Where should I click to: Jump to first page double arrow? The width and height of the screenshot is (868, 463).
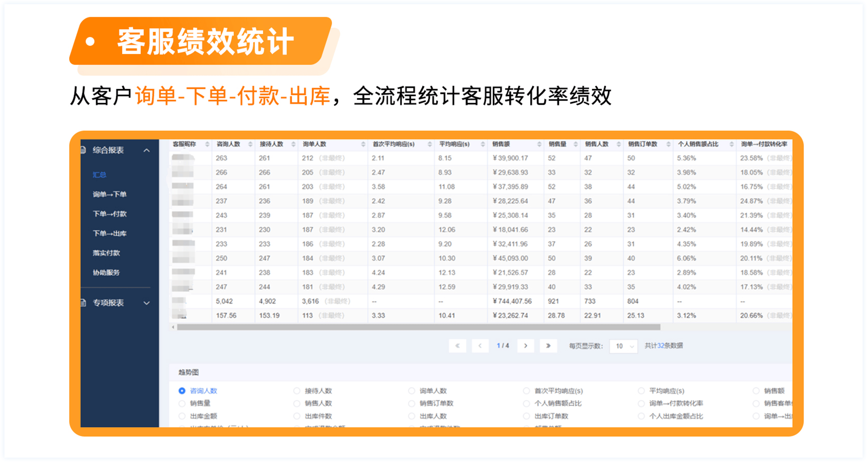[457, 346]
